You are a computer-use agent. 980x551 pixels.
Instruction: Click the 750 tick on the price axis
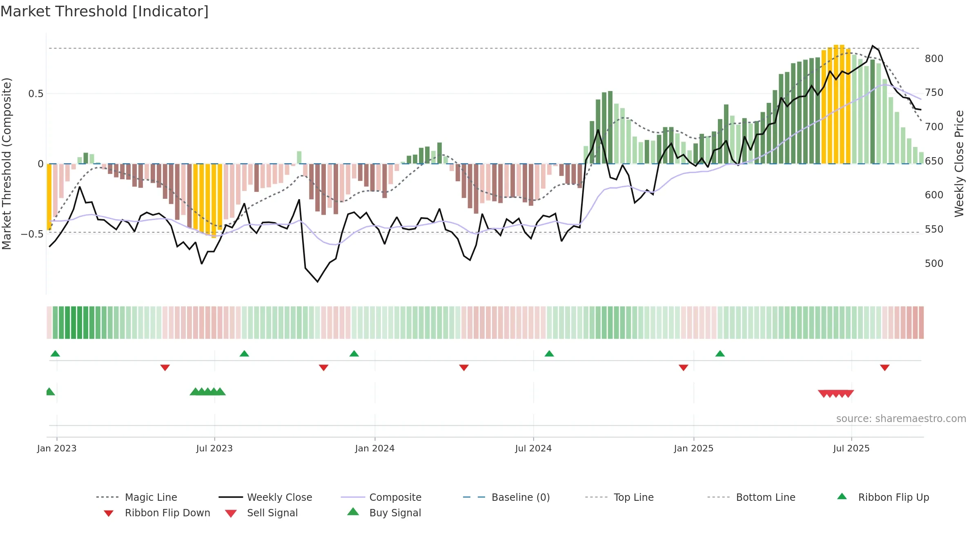pyautogui.click(x=934, y=93)
